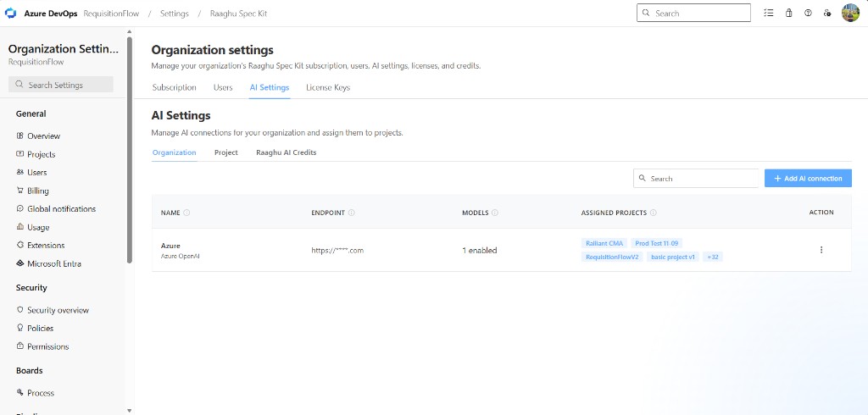Open the three-dot action menu for Azure
This screenshot has height=415, width=868.
click(x=821, y=250)
